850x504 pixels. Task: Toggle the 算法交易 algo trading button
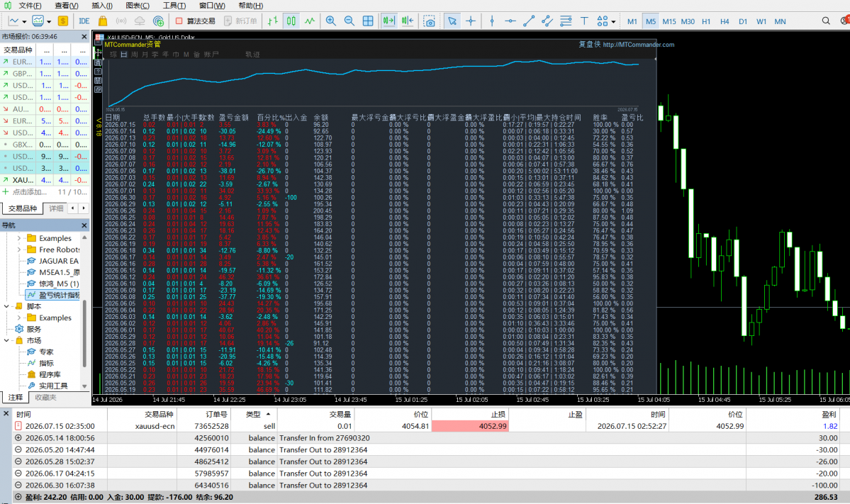coord(195,21)
